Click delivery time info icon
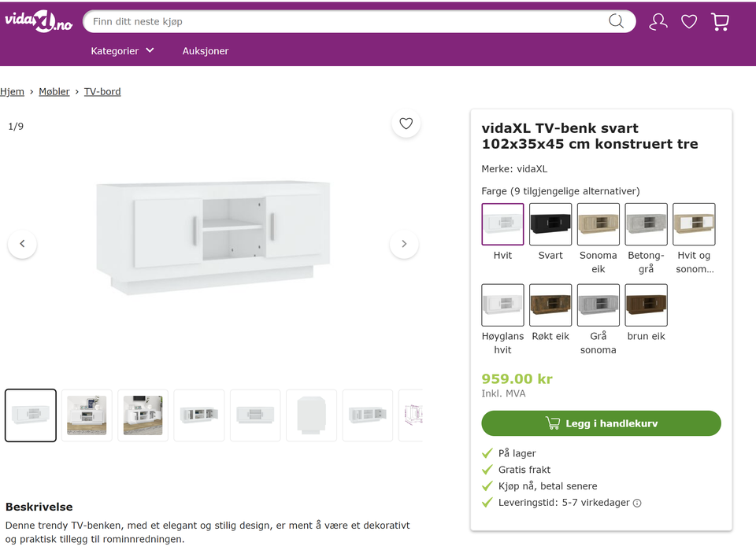This screenshot has width=756, height=550. [x=637, y=504]
